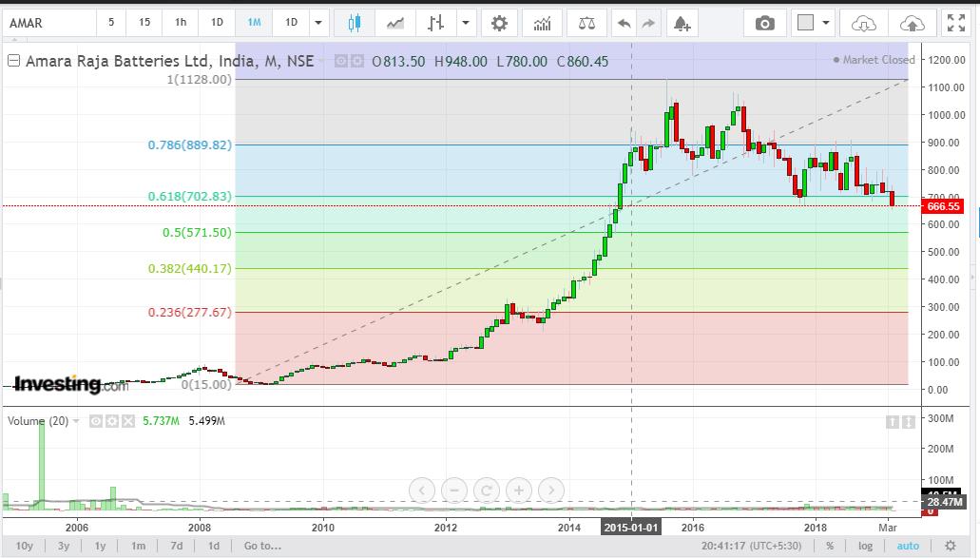Select bars chart style
Viewport: 980px width, 558px height.
point(435,23)
